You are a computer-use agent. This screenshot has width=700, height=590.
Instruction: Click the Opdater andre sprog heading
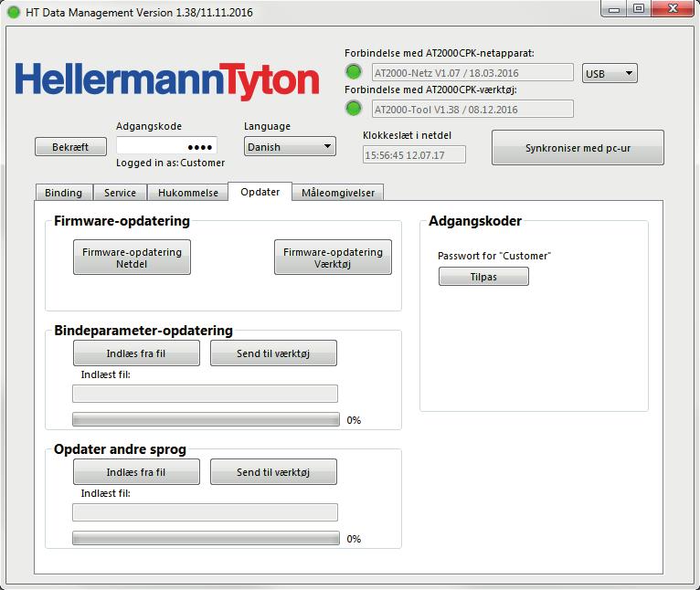(120, 449)
